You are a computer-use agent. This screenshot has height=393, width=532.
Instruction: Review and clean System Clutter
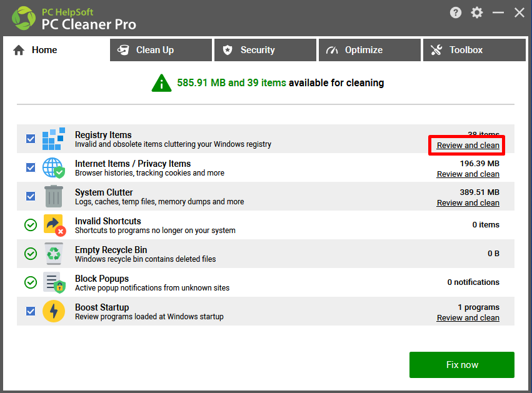468,203
